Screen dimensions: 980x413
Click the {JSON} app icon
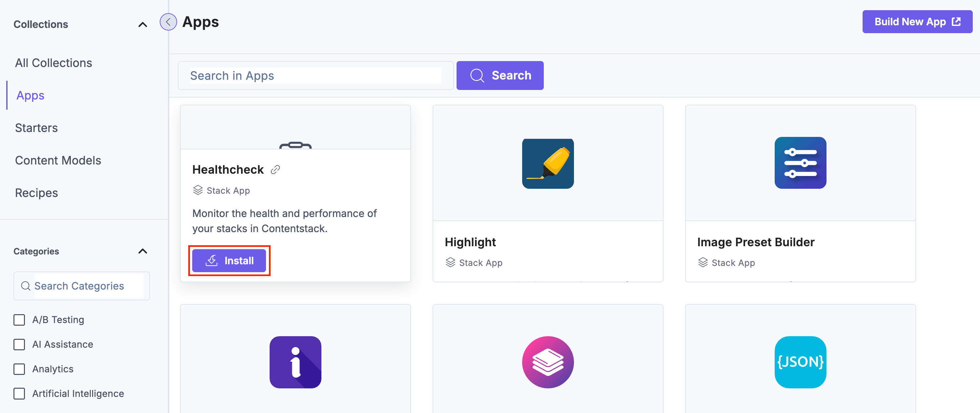coord(800,362)
